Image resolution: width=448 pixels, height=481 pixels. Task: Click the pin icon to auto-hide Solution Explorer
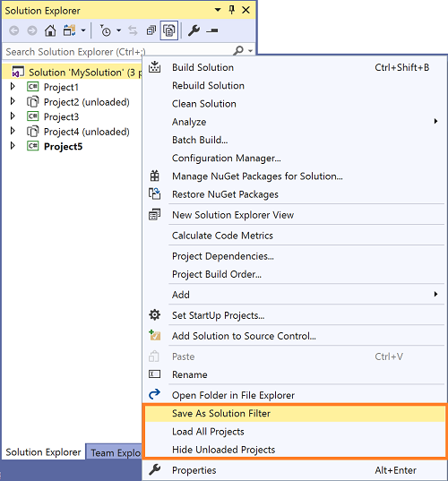[232, 10]
